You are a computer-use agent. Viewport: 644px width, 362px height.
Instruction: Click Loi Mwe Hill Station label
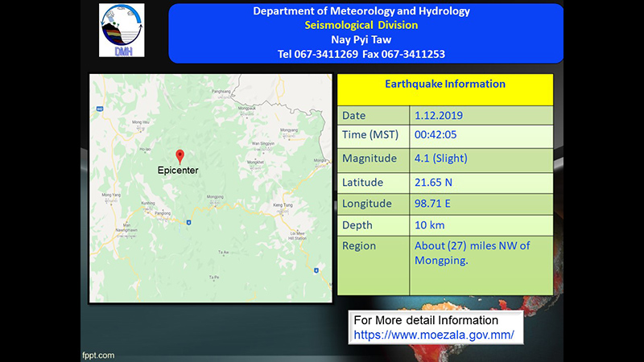297,236
